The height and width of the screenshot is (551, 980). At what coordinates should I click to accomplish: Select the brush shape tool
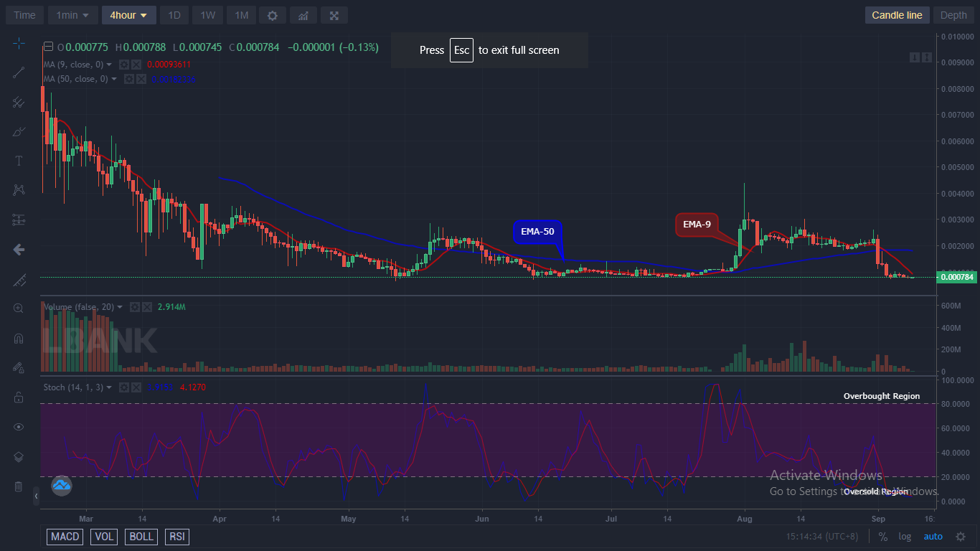19,131
